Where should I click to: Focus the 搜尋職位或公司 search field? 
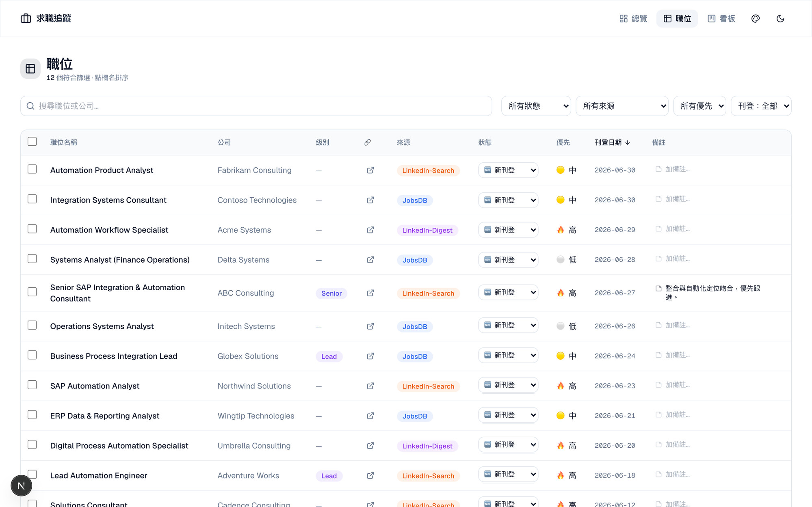pyautogui.click(x=256, y=106)
